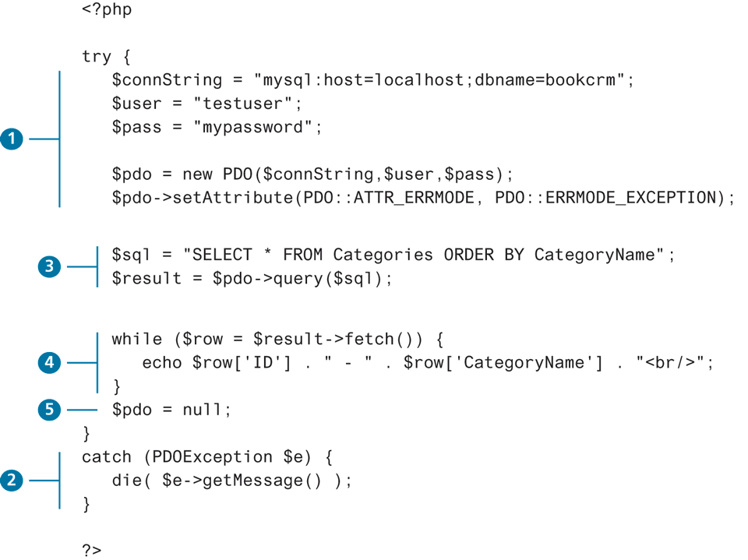Click the setAttribute ERRMODE_EXCEPTION line

pyautogui.click(x=423, y=198)
